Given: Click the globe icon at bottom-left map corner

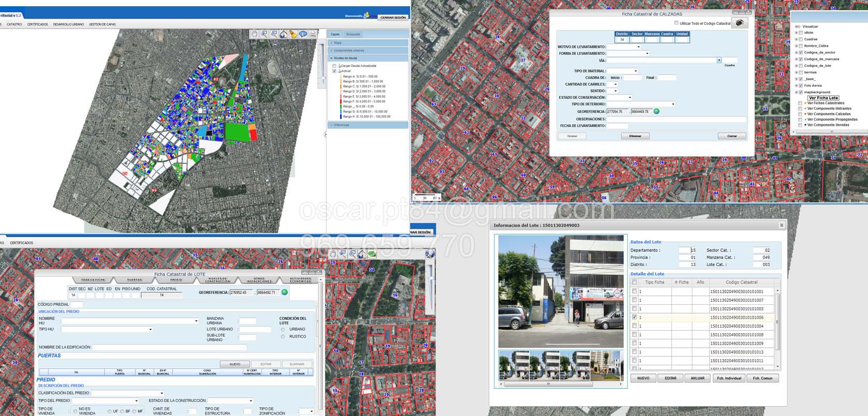Looking at the screenshot, I should point(430,254).
